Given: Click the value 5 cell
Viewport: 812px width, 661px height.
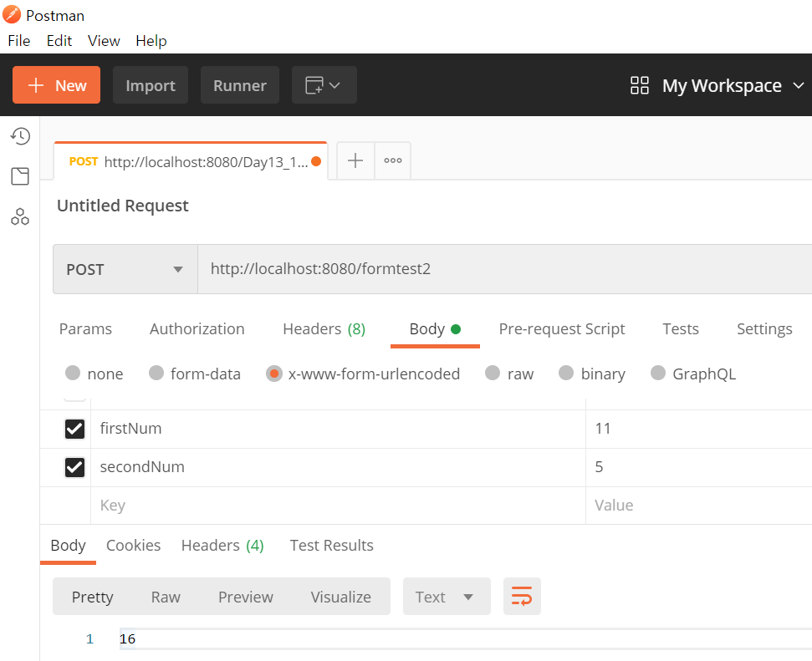Looking at the screenshot, I should tap(699, 467).
